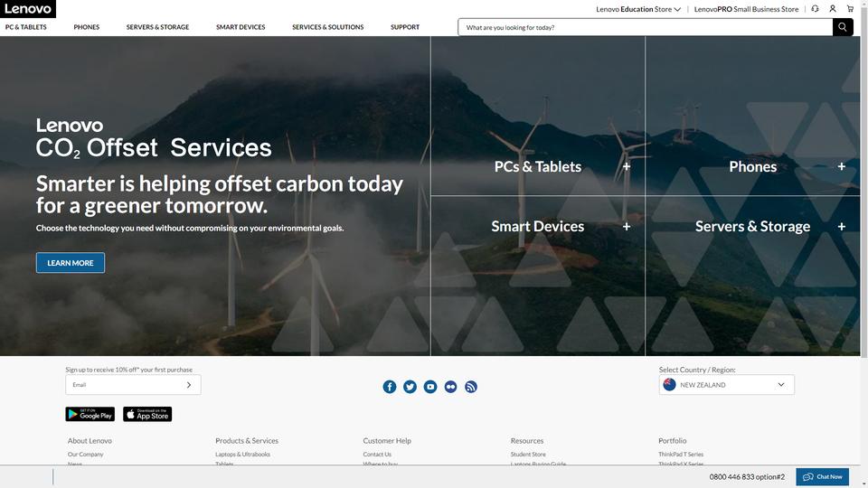Open the NEW ZEALAND country selector
868x488 pixels.
726,385
